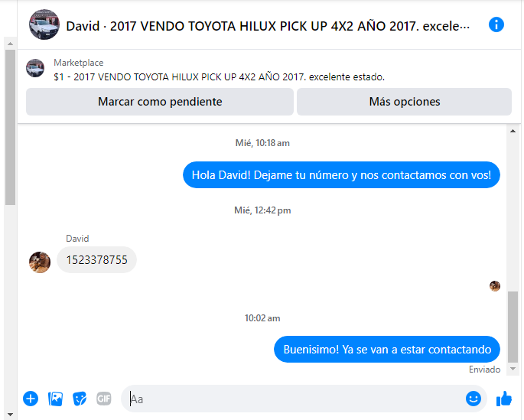Click Marcar como pendiente button
This screenshot has width=524, height=420.
tap(160, 102)
